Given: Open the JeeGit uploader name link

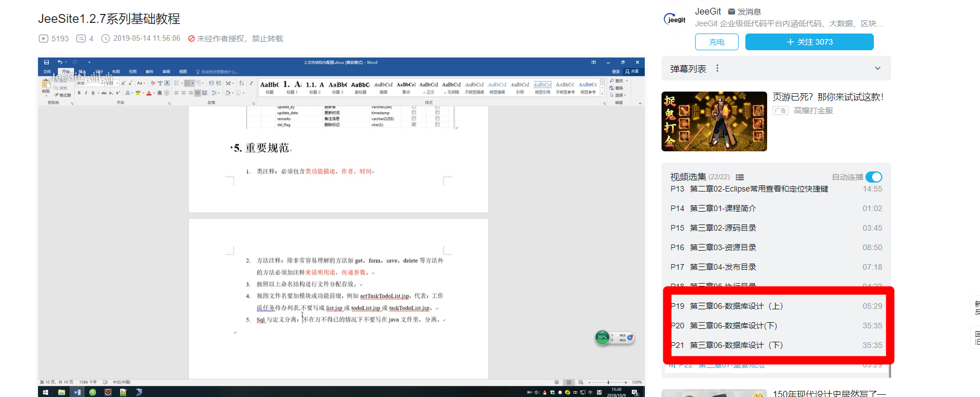Looking at the screenshot, I should coord(708,11).
